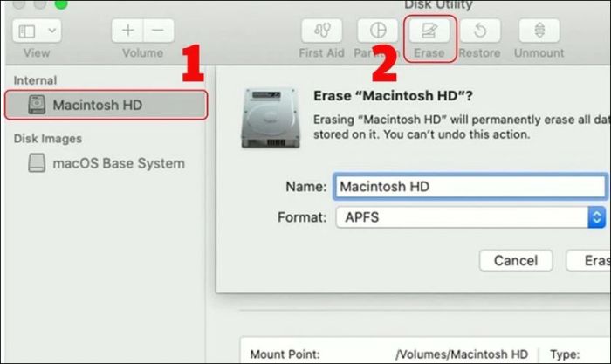Unmount the disk via toolbar
Viewport: 611px width, 364px height.
(539, 31)
